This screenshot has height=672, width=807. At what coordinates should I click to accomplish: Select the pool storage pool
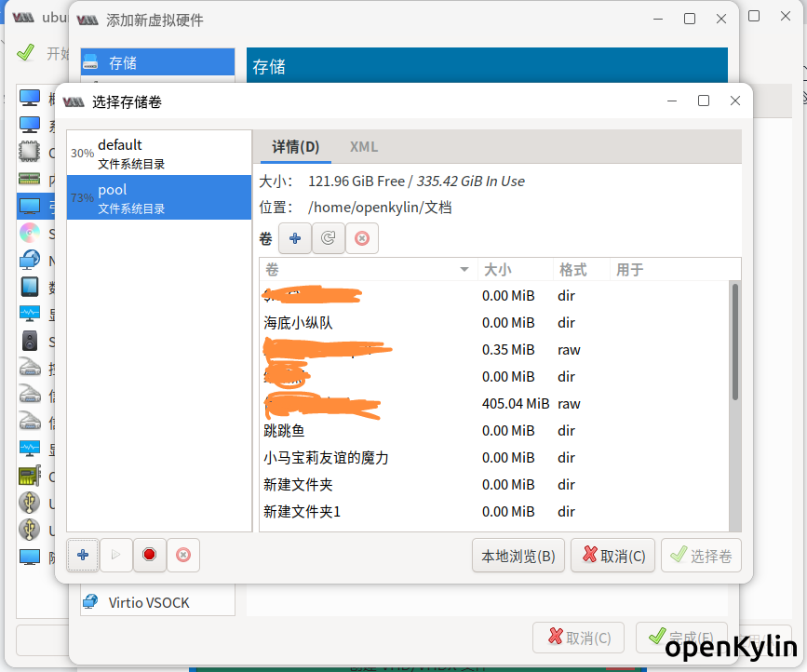point(158,198)
